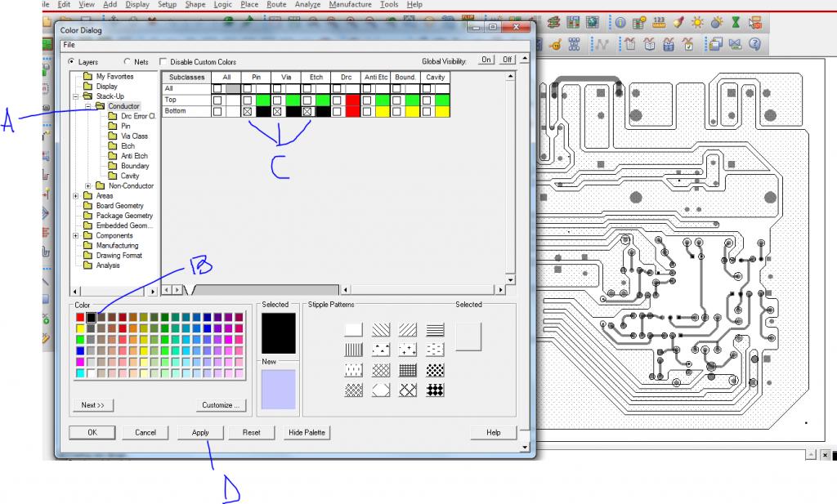837x504 pixels.
Task: Expand the Non-Conductor tree node
Action: click(x=88, y=186)
